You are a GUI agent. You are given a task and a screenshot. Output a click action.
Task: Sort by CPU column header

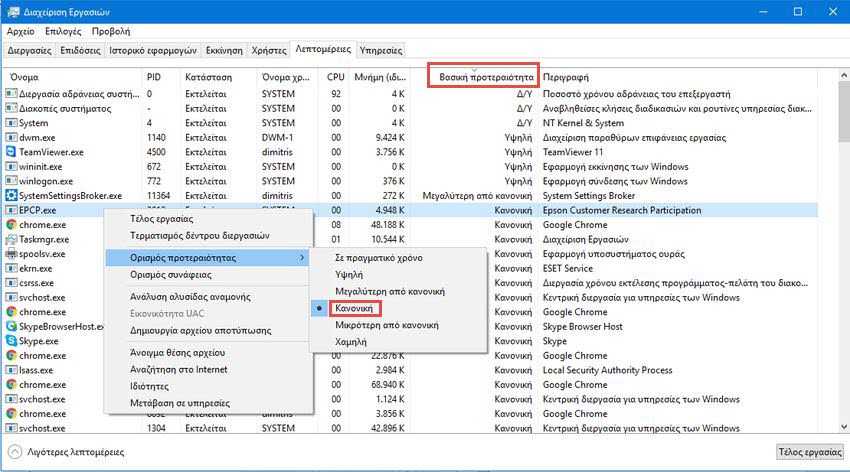(x=336, y=77)
